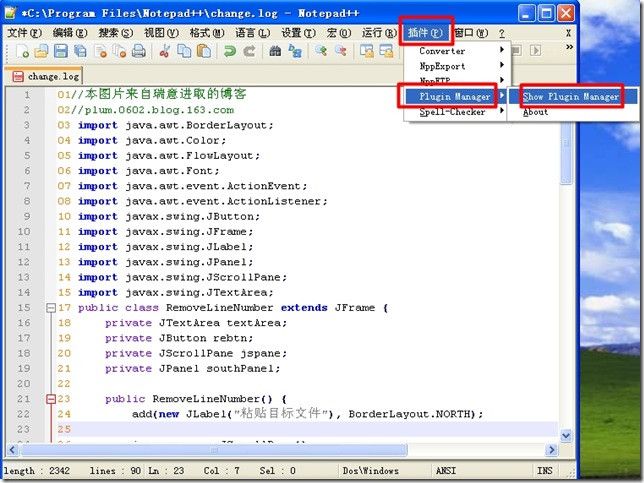Expand the Spell-Checker submenu
This screenshot has width=644, height=483.
[456, 112]
